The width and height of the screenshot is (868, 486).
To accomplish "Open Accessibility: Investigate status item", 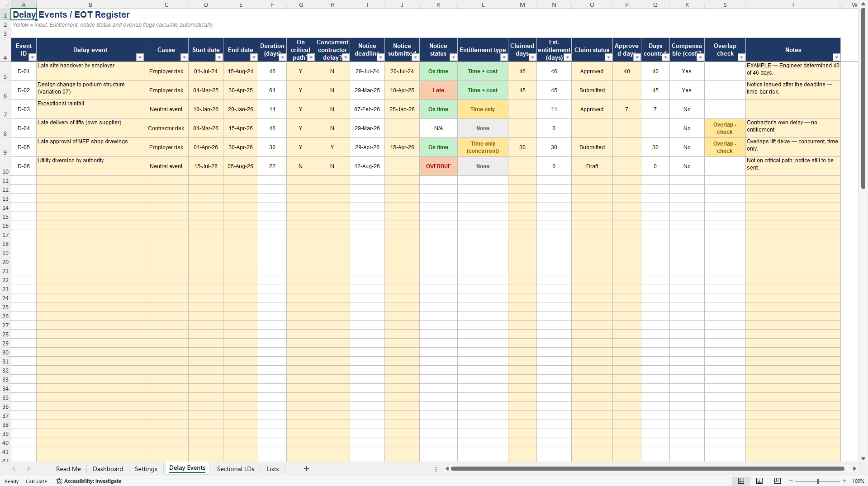I will click(x=89, y=481).
